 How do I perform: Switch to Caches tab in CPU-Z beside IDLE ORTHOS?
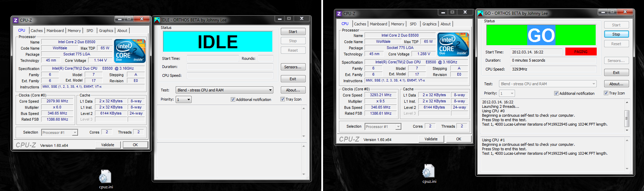(x=37, y=31)
